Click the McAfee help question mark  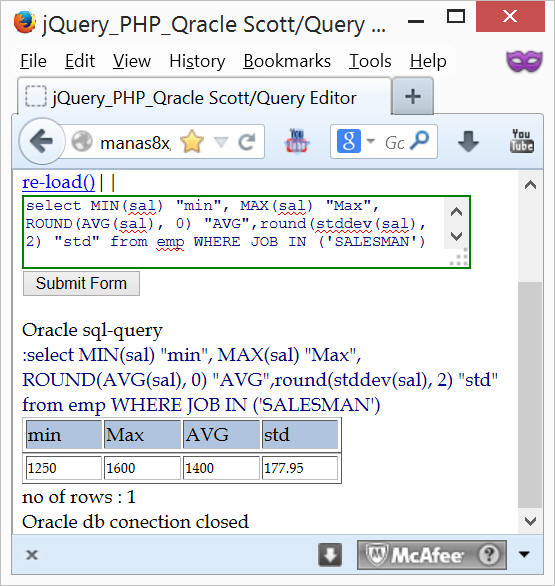click(489, 555)
